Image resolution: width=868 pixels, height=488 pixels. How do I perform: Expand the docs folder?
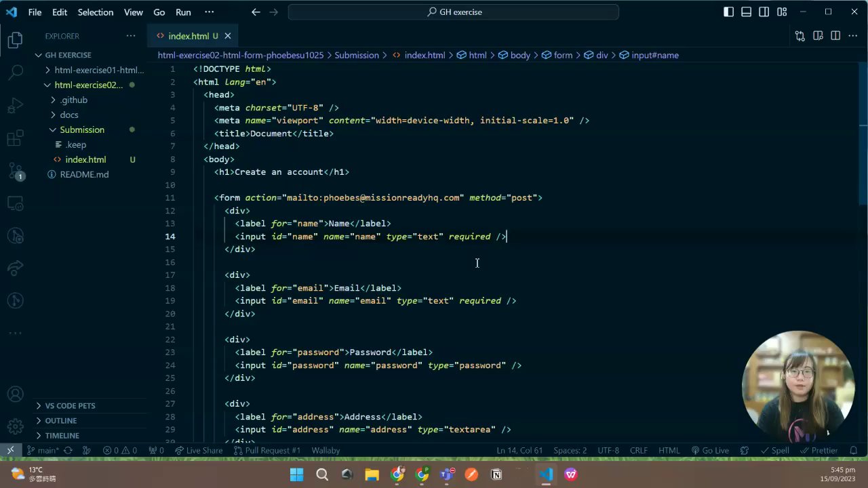click(68, 115)
